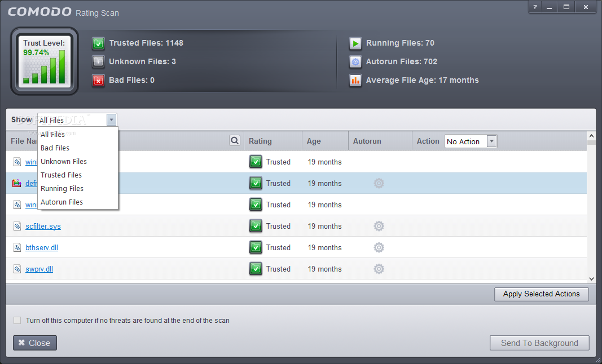602x364 pixels.
Task: Open the swprv.dll file link
Action: pyautogui.click(x=39, y=269)
